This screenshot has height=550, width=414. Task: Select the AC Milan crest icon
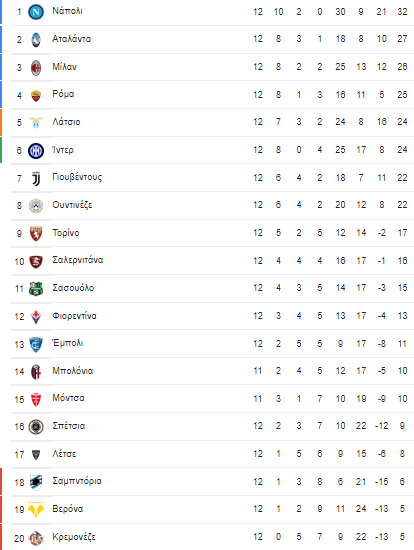click(x=36, y=67)
